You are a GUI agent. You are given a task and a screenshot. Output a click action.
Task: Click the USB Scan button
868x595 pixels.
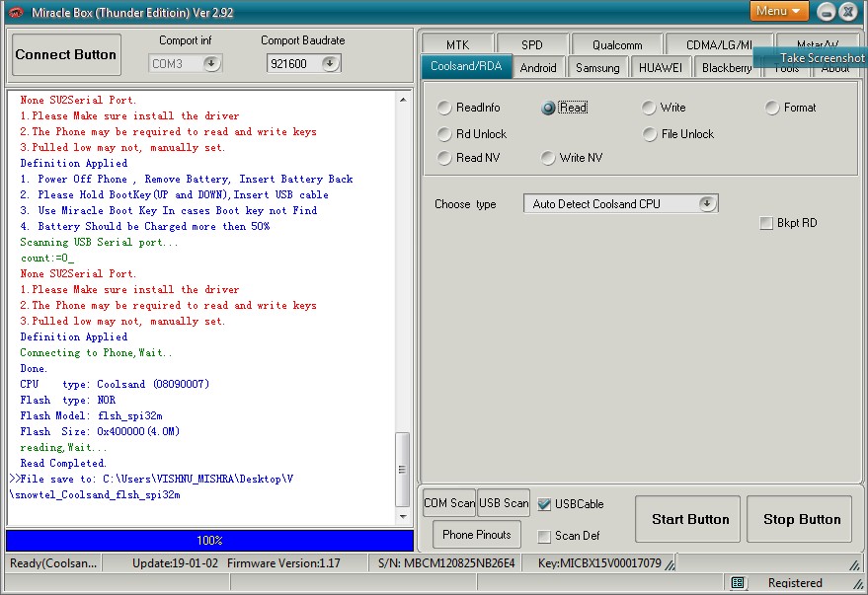tap(504, 502)
